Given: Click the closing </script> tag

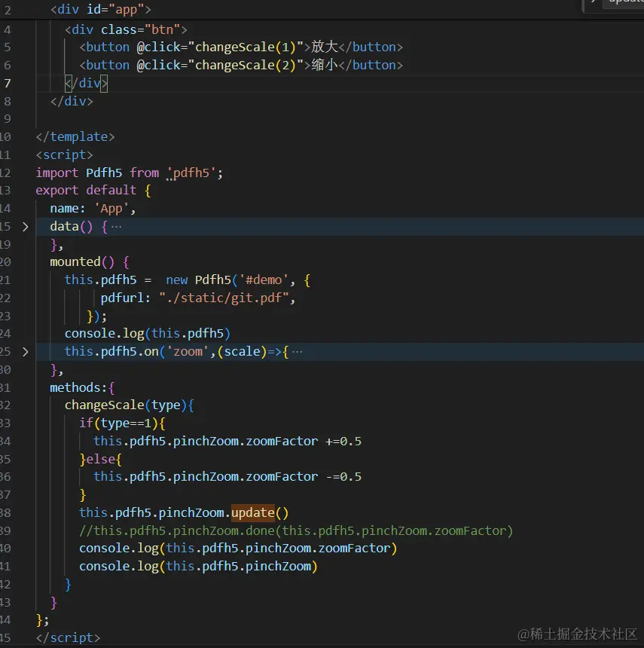Looking at the screenshot, I should (68, 638).
